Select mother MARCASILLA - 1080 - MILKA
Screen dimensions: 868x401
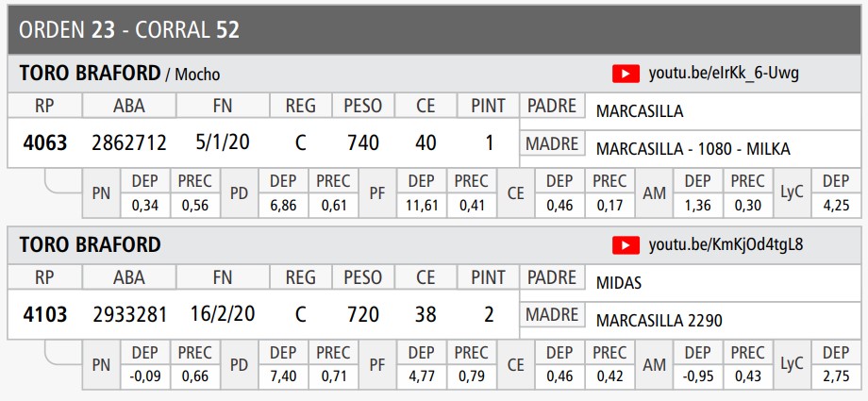693,149
